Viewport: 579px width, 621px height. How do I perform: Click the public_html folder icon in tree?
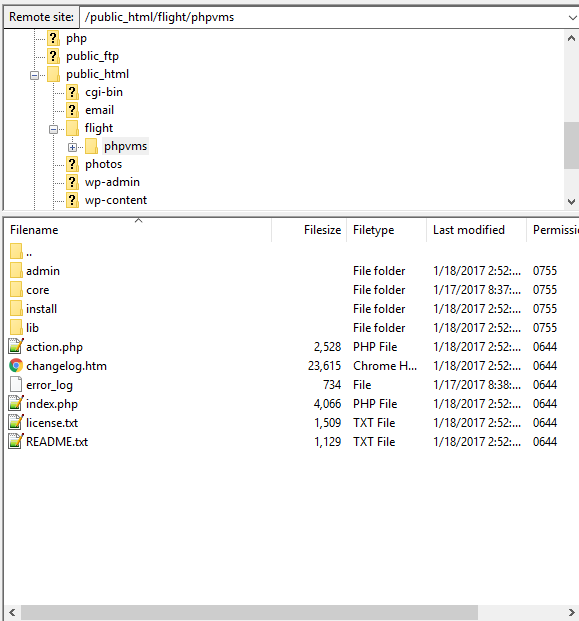point(53,74)
